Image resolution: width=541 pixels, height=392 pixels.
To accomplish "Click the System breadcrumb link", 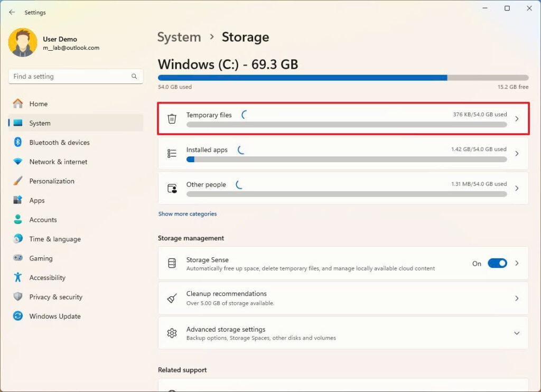I will pos(179,37).
